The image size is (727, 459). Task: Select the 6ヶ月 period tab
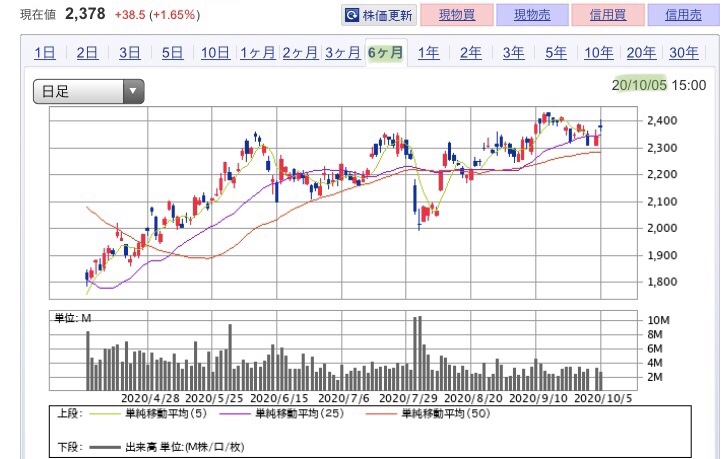(386, 53)
